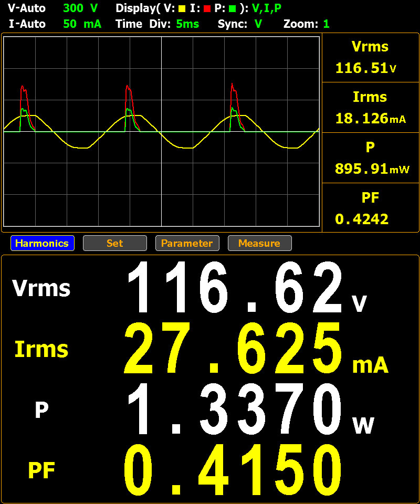Select the side panel P 895.91mW reading
420x504 pixels.
click(x=370, y=158)
